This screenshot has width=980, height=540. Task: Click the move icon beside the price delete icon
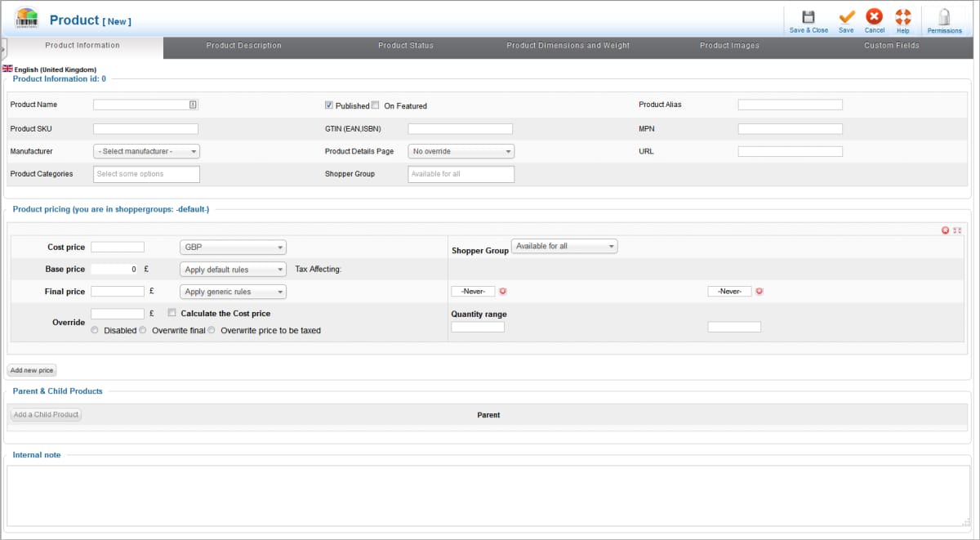(957, 230)
